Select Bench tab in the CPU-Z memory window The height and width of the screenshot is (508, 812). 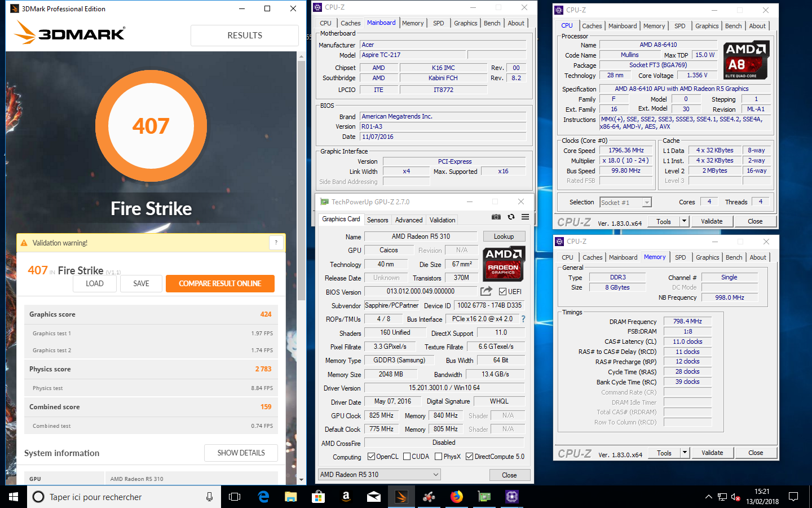click(x=734, y=257)
